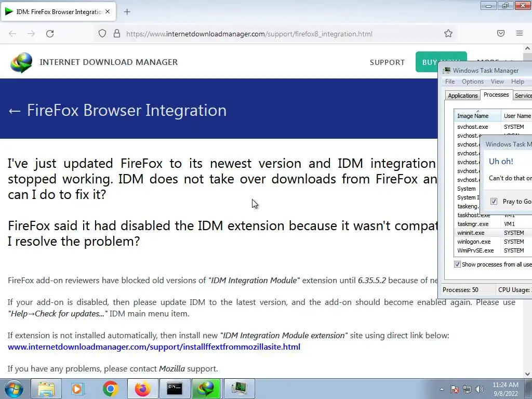
Task: Open the Windows Start orb
Action: click(x=14, y=389)
